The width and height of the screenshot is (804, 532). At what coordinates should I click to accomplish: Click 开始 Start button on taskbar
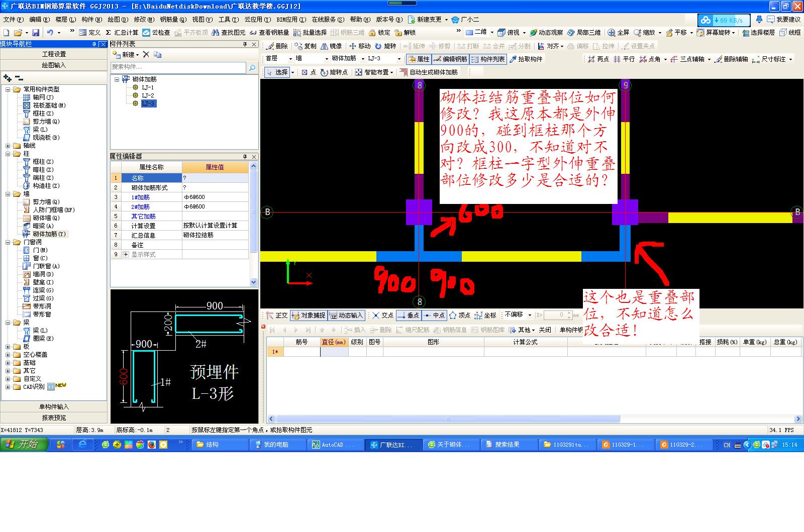[x=24, y=445]
